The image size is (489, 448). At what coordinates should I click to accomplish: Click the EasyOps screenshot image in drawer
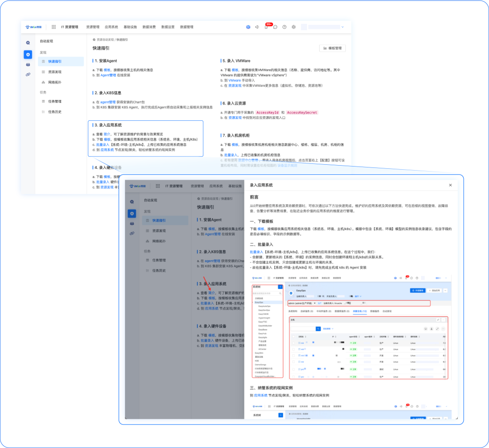(350, 327)
